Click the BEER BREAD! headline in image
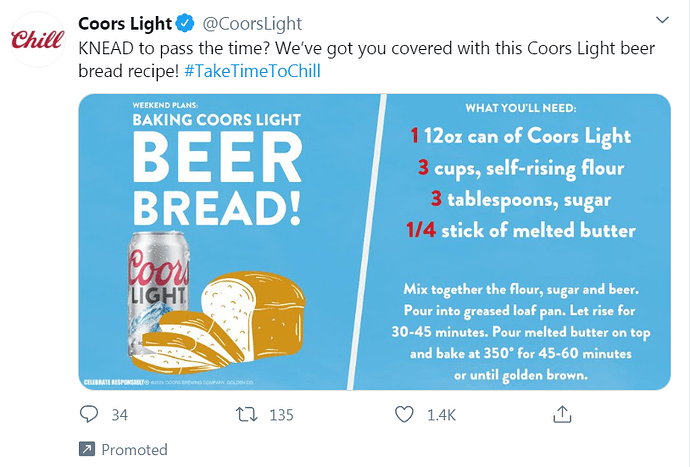 218,181
